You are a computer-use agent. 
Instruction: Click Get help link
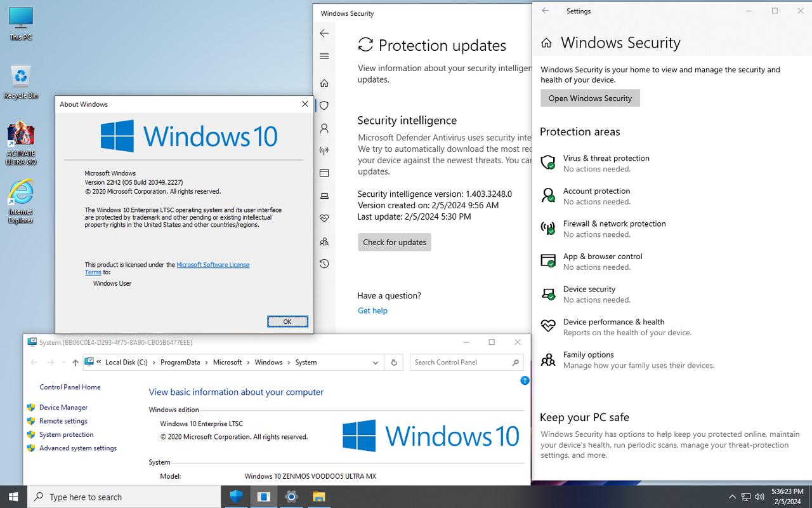click(372, 311)
